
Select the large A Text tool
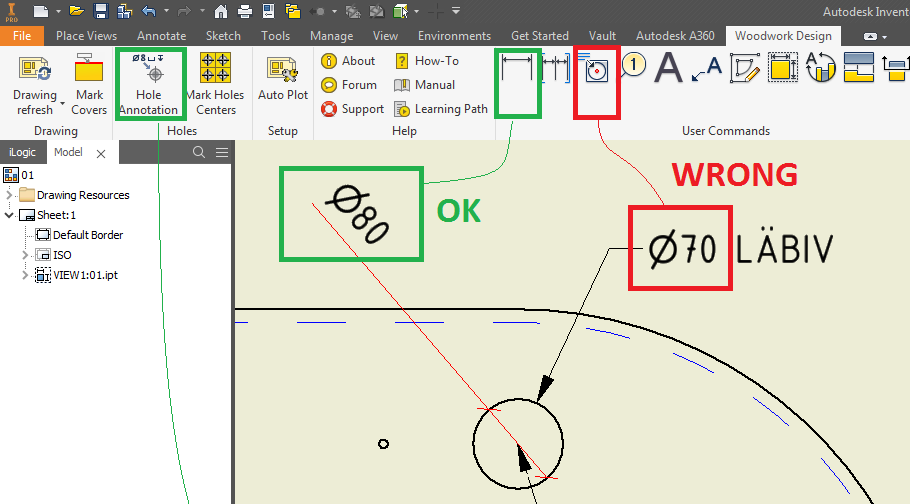[668, 68]
